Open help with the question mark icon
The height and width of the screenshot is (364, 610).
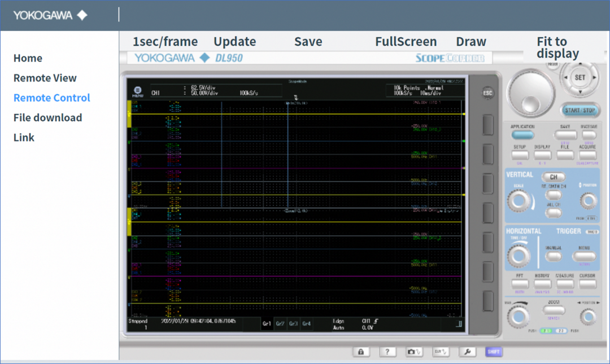[387, 352]
